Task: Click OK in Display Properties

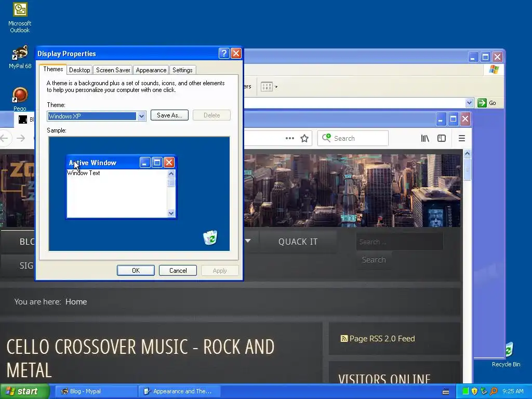Action: pyautogui.click(x=136, y=270)
